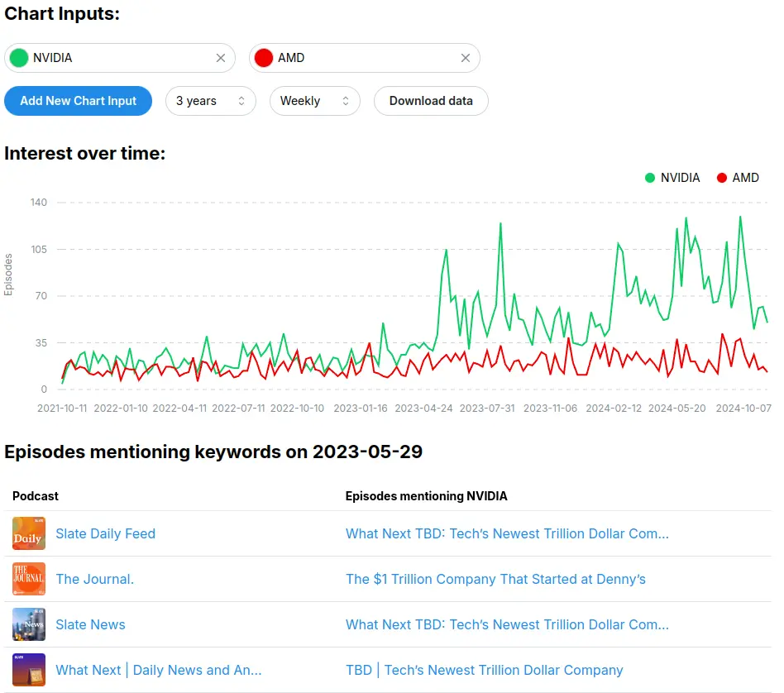Open the Weekly interval dropdown
784x693 pixels.
coord(314,101)
